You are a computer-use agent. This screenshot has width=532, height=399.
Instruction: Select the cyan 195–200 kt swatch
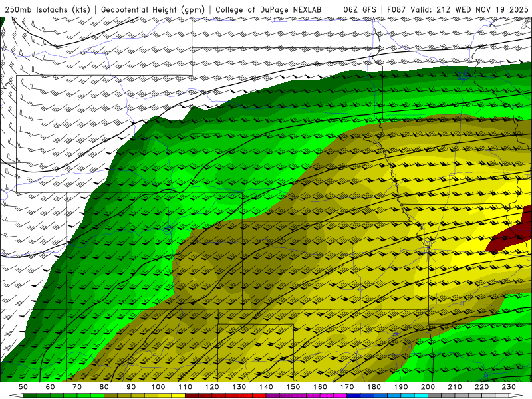[421, 396]
